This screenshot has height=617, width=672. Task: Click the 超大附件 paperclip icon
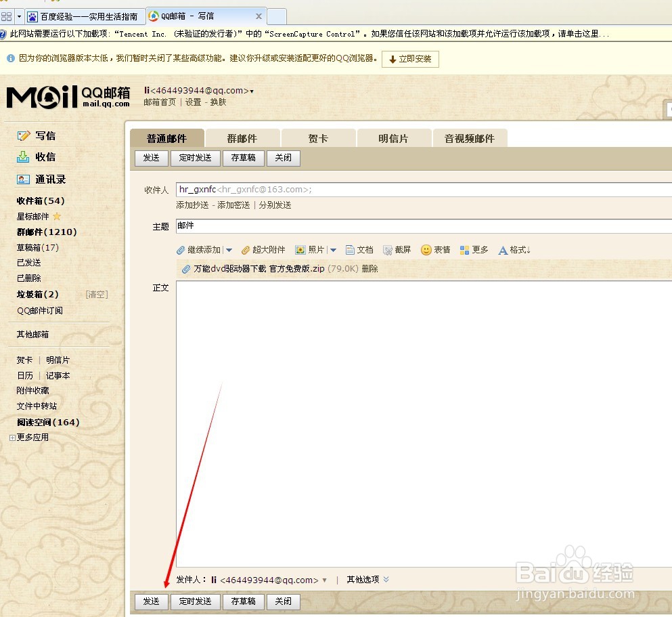(x=246, y=250)
